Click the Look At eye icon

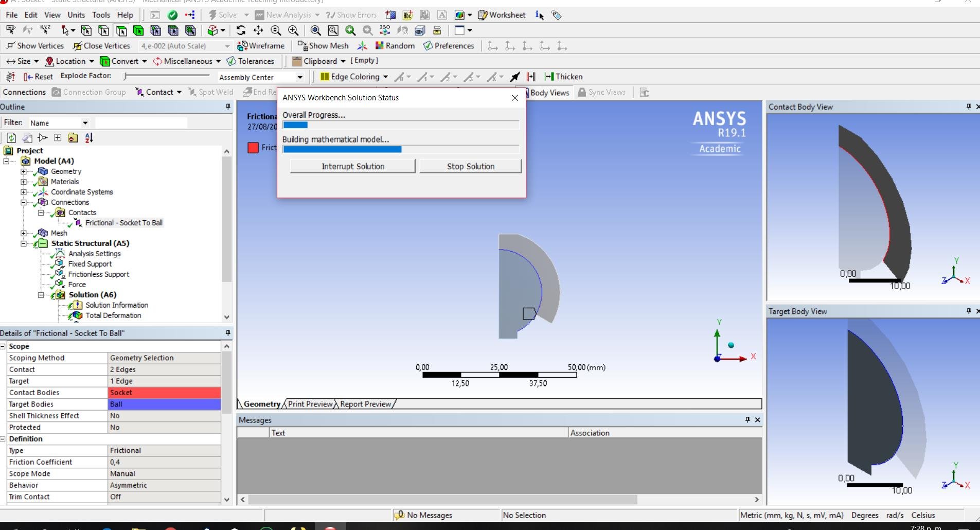click(420, 31)
